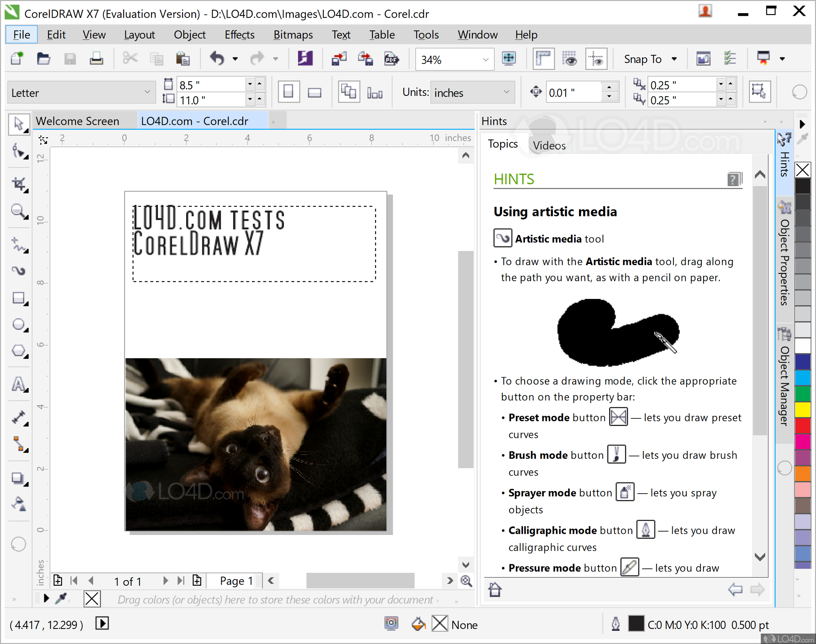816x644 pixels.
Task: Open the Bitmaps menu
Action: tap(293, 35)
